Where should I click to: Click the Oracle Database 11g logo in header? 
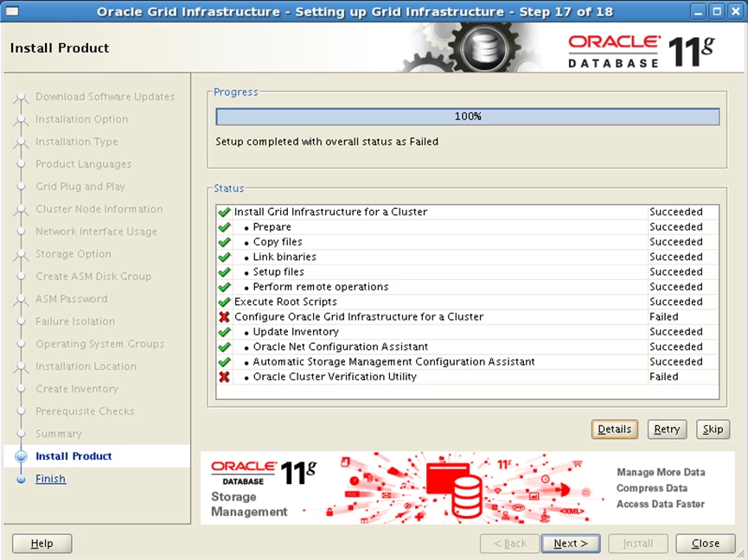click(x=641, y=51)
